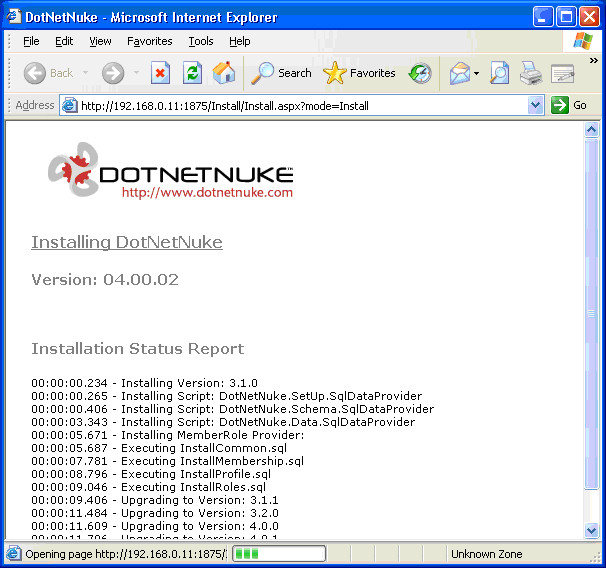The width and height of the screenshot is (606, 568).
Task: Go back using the Back button
Action: tap(48, 73)
